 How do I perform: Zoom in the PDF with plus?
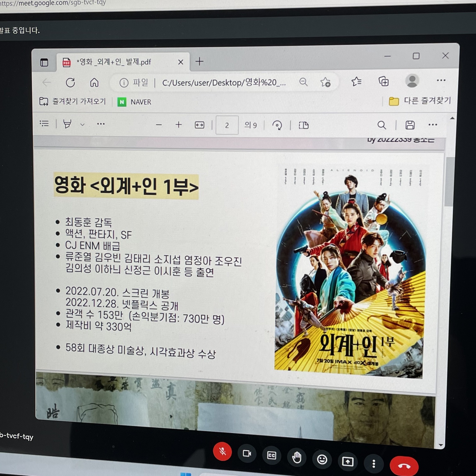pyautogui.click(x=178, y=125)
